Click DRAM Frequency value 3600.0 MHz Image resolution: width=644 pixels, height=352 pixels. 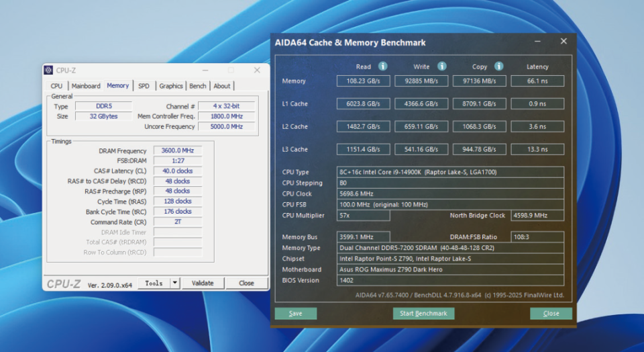tap(177, 150)
